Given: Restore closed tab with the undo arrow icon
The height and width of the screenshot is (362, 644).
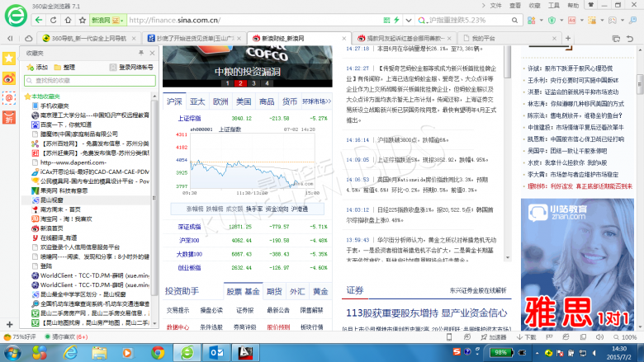Looking at the screenshot, I should tap(630, 39).
